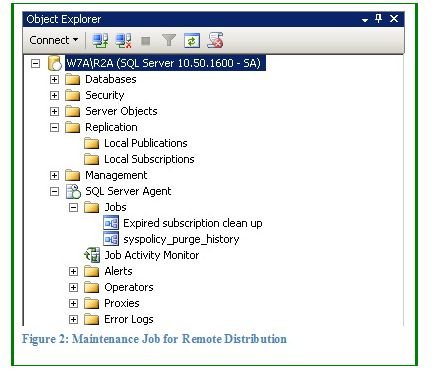Click the Jobs folder icon

(x=92, y=207)
